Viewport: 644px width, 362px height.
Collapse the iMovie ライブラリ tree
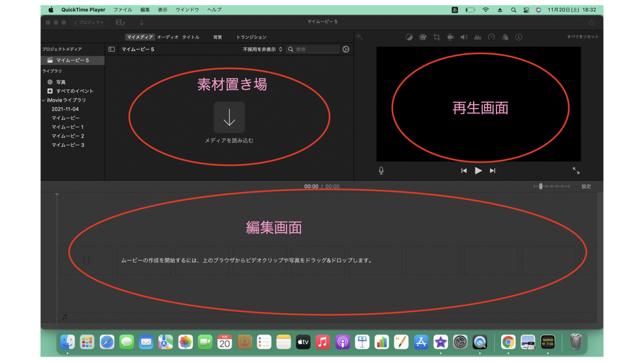43,100
